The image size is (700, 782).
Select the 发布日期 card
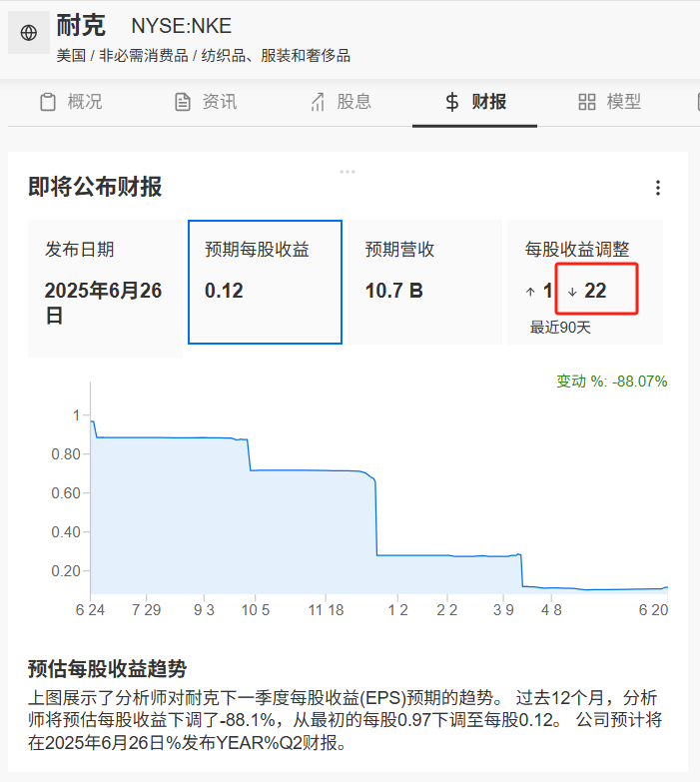point(105,289)
